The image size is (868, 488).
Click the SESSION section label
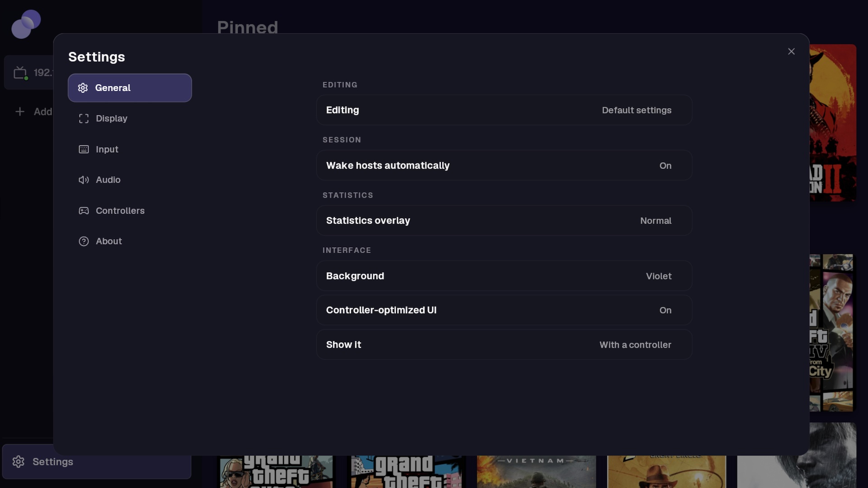342,140
